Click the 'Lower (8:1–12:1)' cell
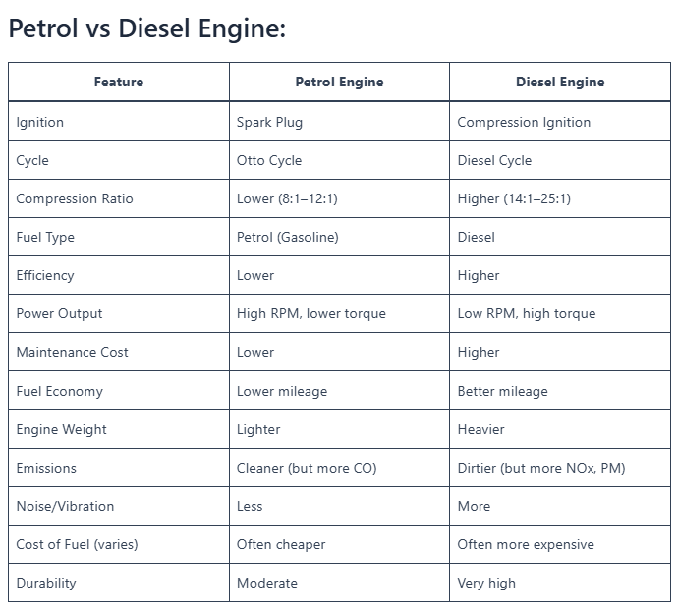 click(x=339, y=198)
